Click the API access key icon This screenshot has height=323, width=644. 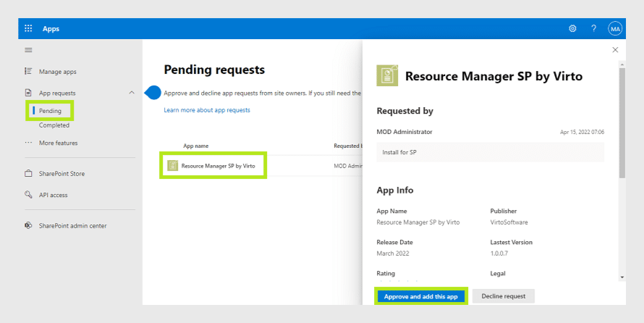click(28, 195)
